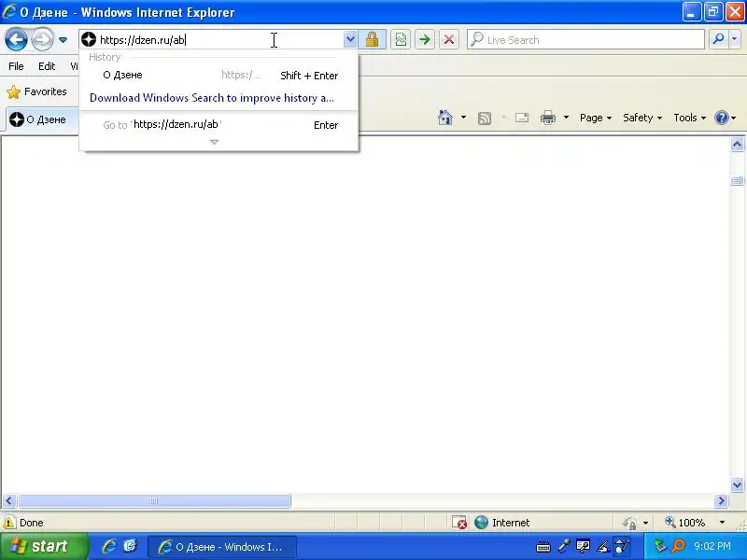Viewport: 747px width, 560px height.
Task: Open the Favorites button with star
Action: (x=37, y=91)
